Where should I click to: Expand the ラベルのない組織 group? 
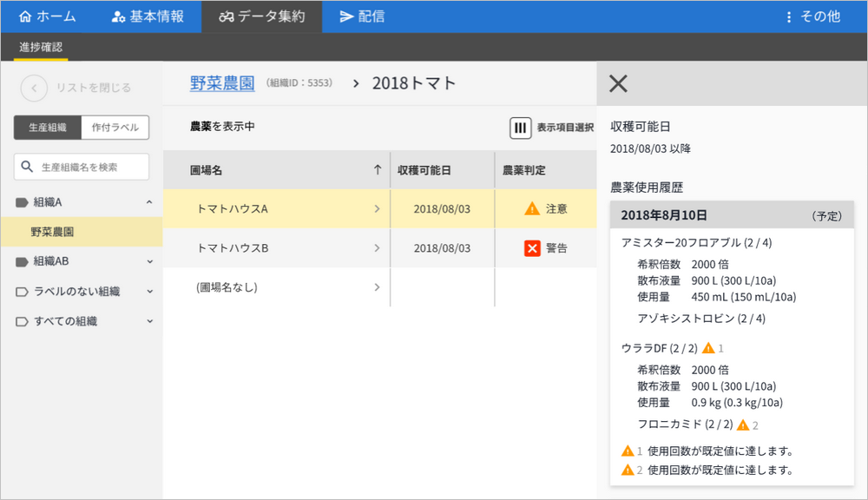coord(149,292)
